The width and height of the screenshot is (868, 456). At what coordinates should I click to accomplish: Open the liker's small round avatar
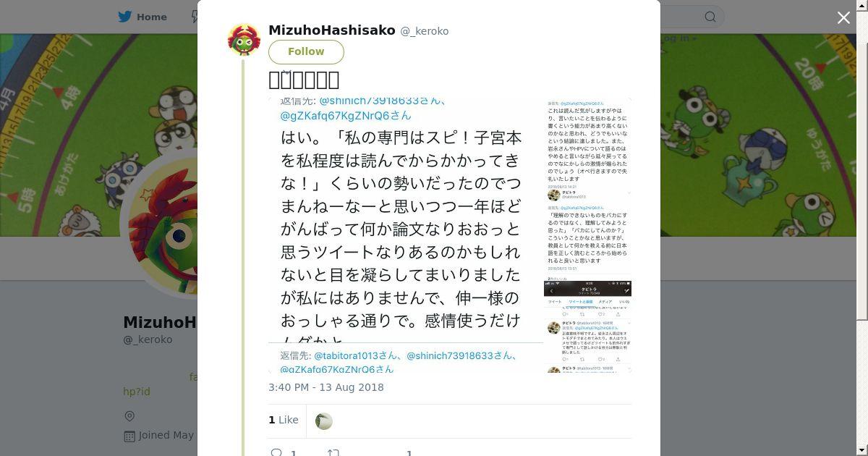coord(324,421)
